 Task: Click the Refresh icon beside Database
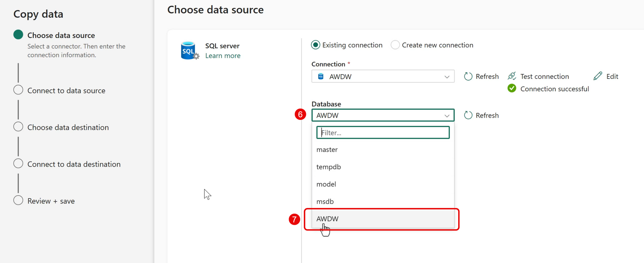pyautogui.click(x=468, y=115)
